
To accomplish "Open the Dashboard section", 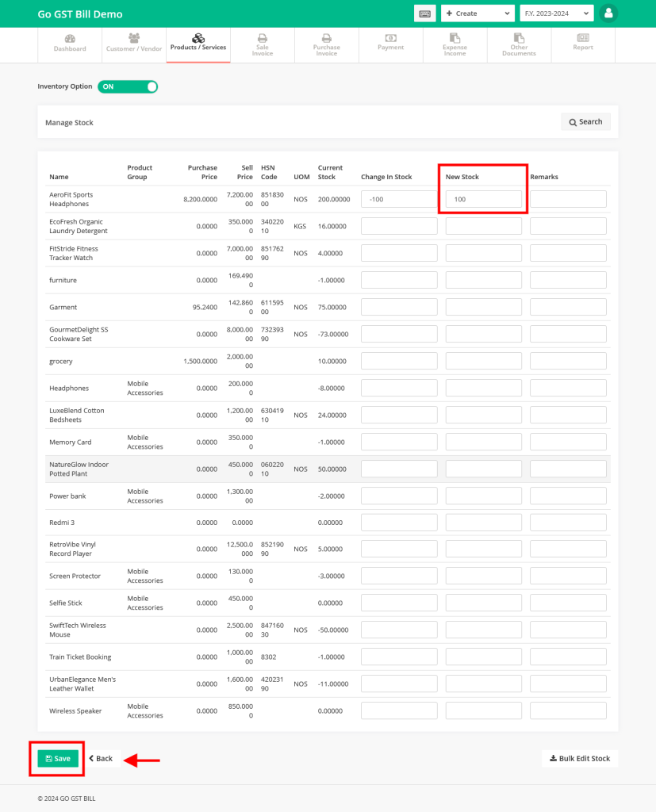I will (70, 45).
